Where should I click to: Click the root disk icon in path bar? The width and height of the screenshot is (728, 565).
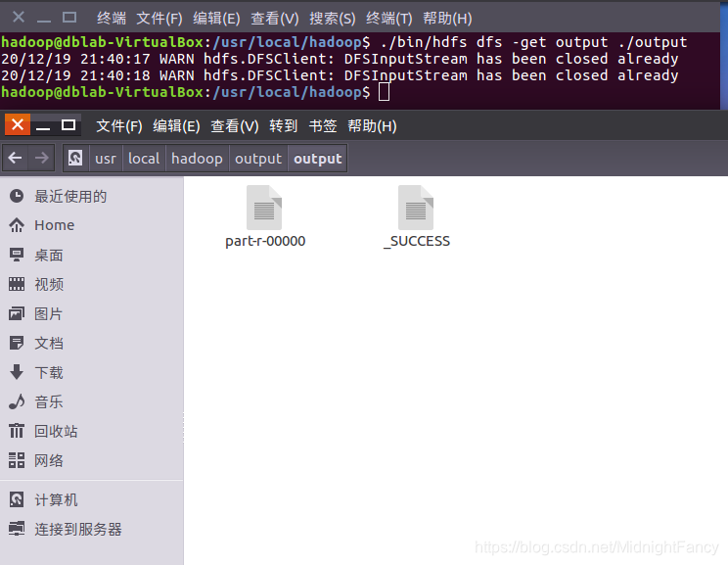[x=75, y=158]
